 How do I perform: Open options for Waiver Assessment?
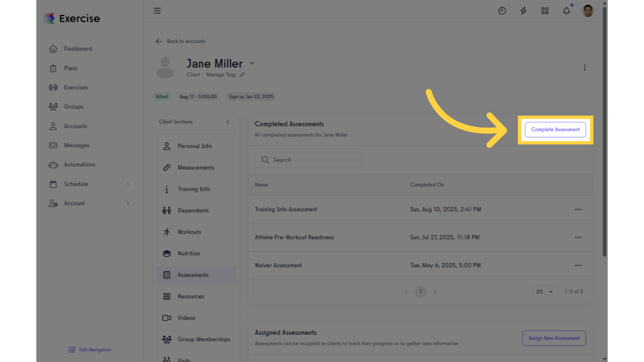(x=578, y=265)
